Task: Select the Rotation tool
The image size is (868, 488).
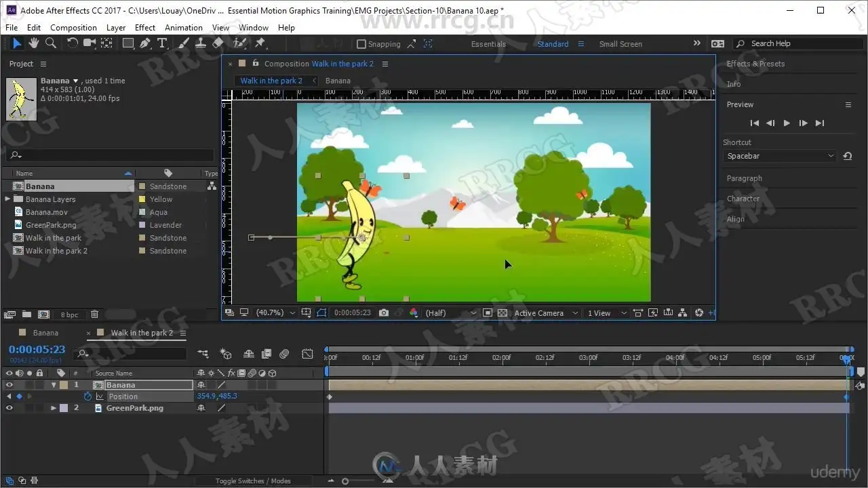Action: click(72, 43)
